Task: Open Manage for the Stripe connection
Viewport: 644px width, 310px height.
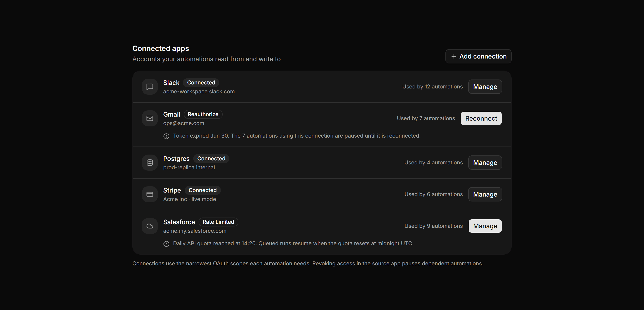Action: click(x=485, y=194)
